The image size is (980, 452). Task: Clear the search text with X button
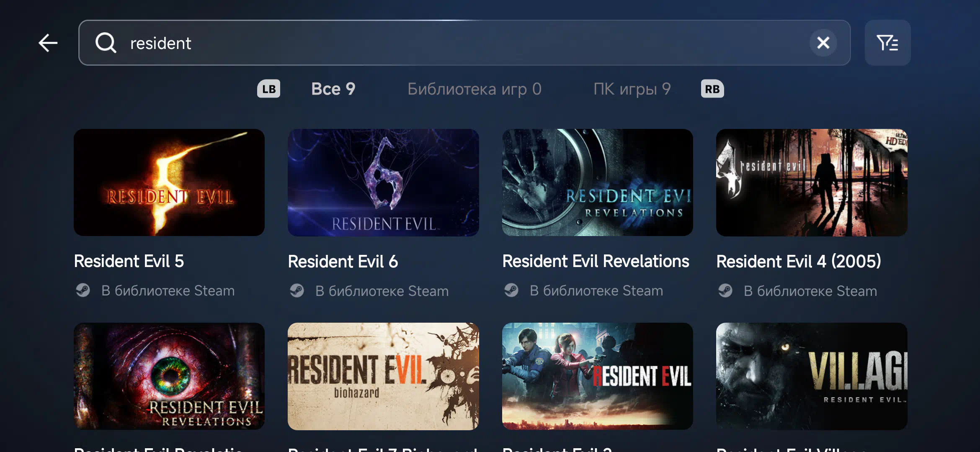(823, 43)
